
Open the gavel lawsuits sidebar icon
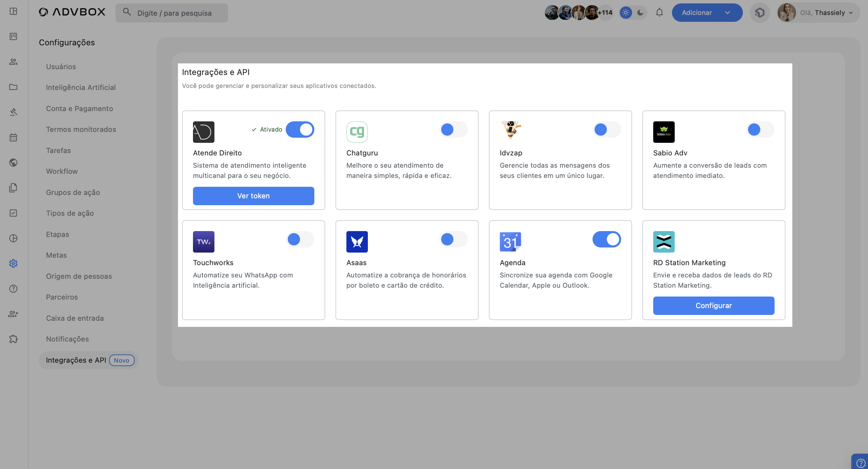(x=13, y=112)
